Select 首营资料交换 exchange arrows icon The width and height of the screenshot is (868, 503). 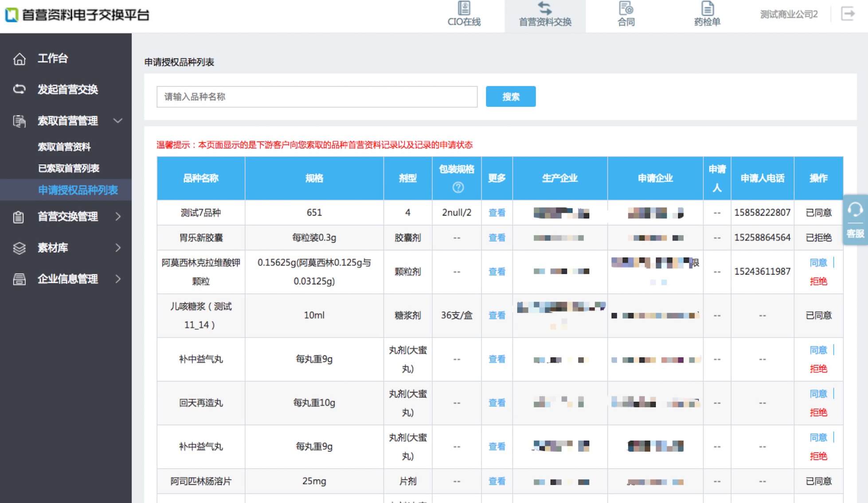[545, 8]
